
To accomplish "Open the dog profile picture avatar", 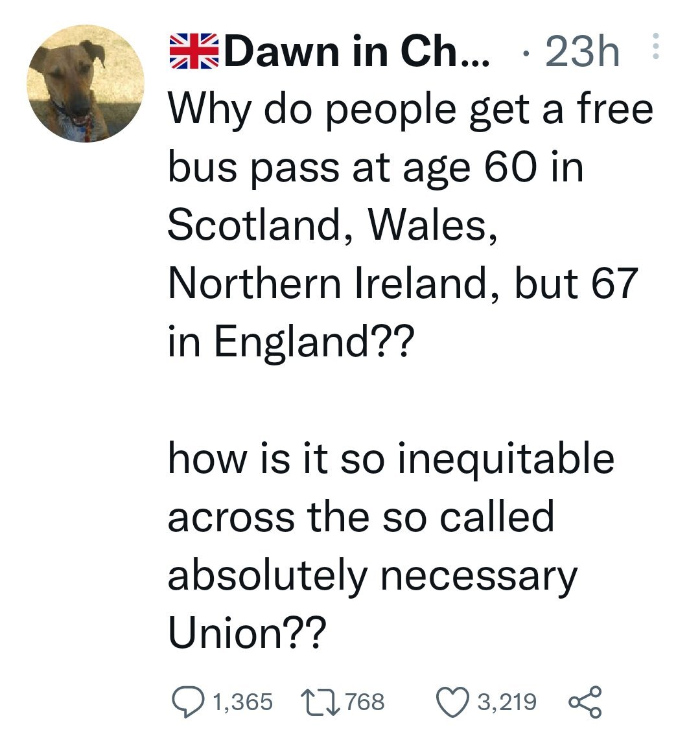I will [x=86, y=84].
